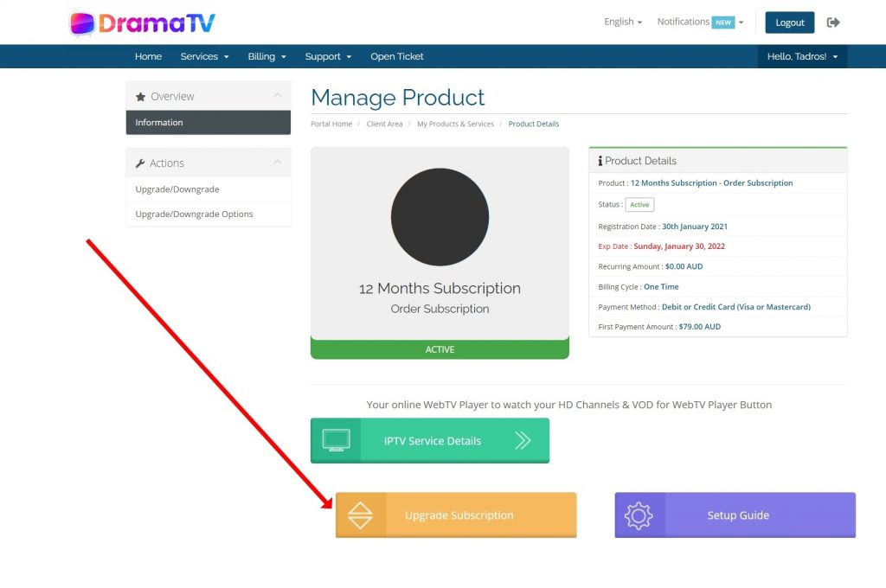
Task: Follow the My Products & Services breadcrumb
Action: (x=455, y=125)
